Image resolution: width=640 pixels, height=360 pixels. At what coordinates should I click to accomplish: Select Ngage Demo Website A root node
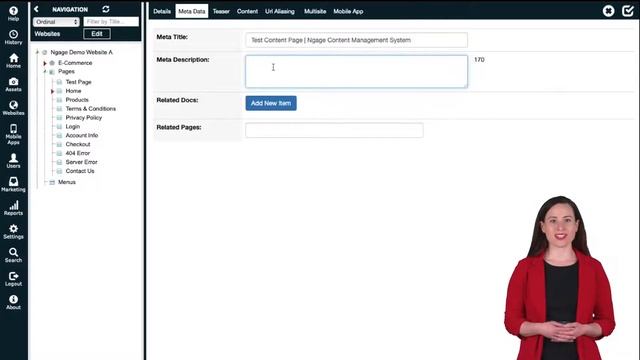pyautogui.click(x=81, y=52)
